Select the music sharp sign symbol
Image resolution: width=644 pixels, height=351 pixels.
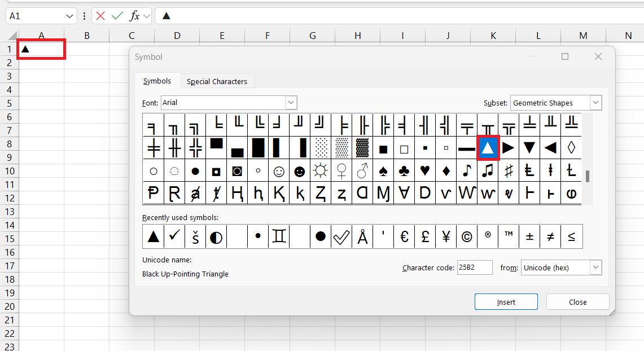click(509, 171)
